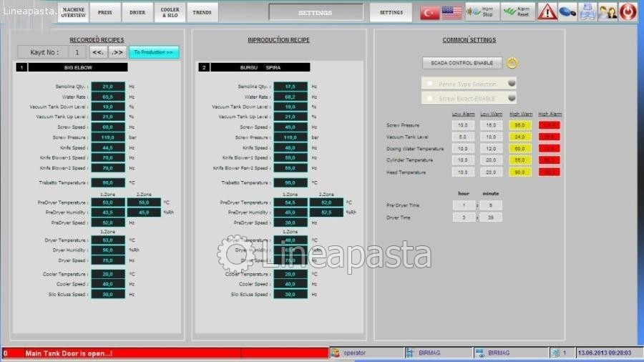Go to previous recipe with << button
This screenshot has width=644, height=362.
coord(98,52)
